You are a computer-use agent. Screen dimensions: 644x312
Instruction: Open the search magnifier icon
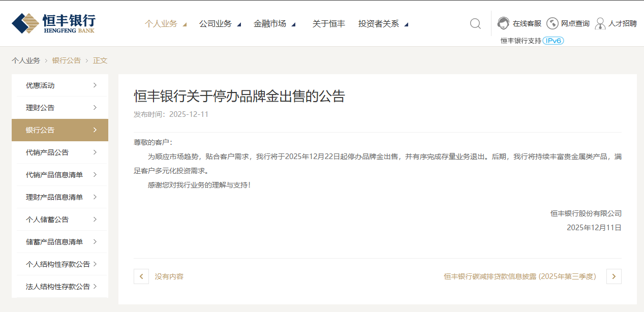pos(475,24)
